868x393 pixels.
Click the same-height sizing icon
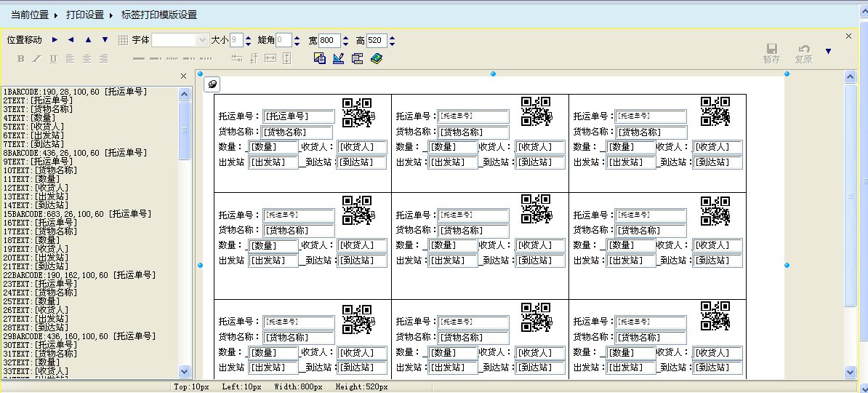click(286, 58)
